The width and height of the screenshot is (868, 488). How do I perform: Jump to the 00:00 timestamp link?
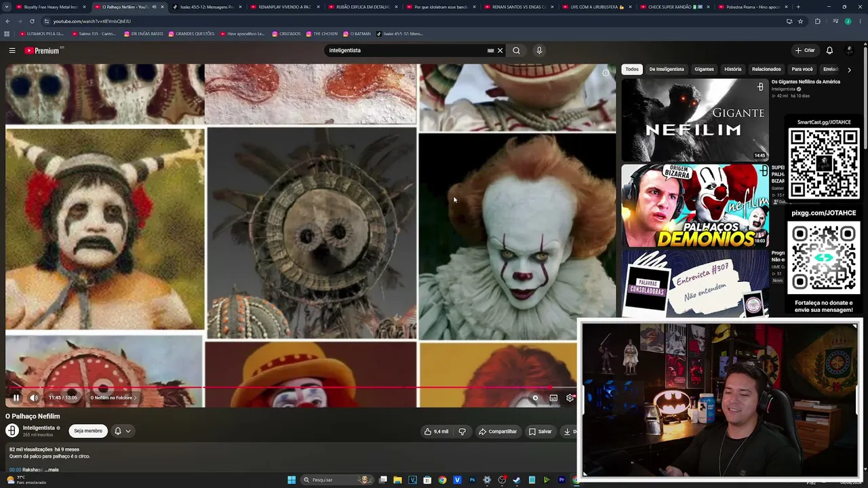[15, 470]
